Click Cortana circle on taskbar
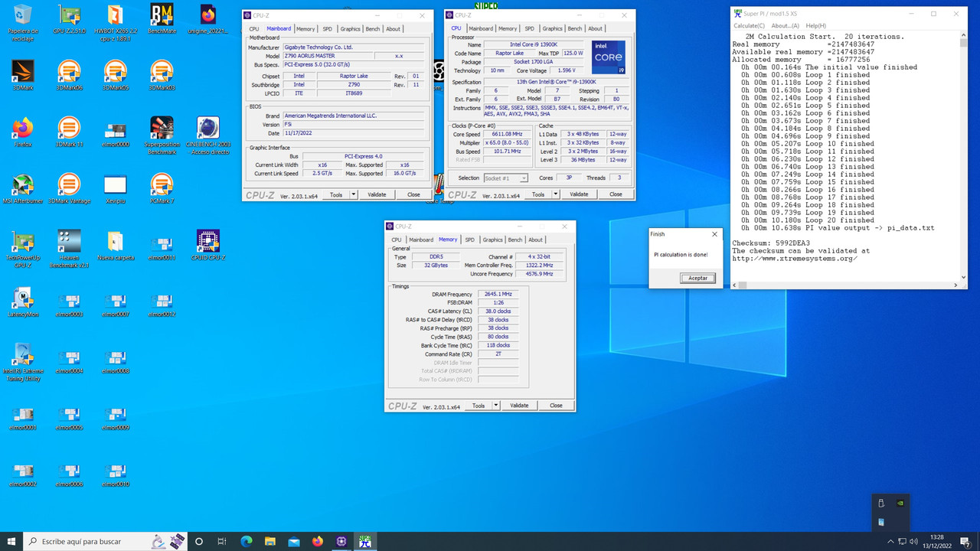This screenshot has height=551, width=980. point(198,541)
